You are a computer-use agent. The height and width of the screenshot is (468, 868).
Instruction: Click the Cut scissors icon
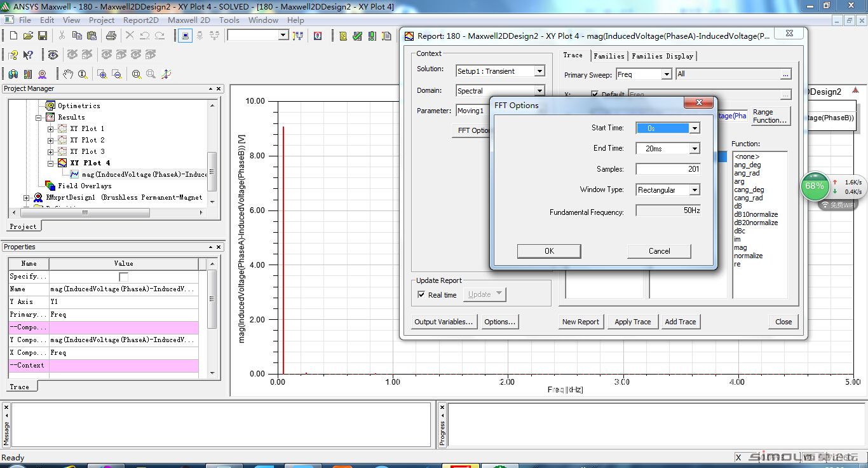(62, 36)
